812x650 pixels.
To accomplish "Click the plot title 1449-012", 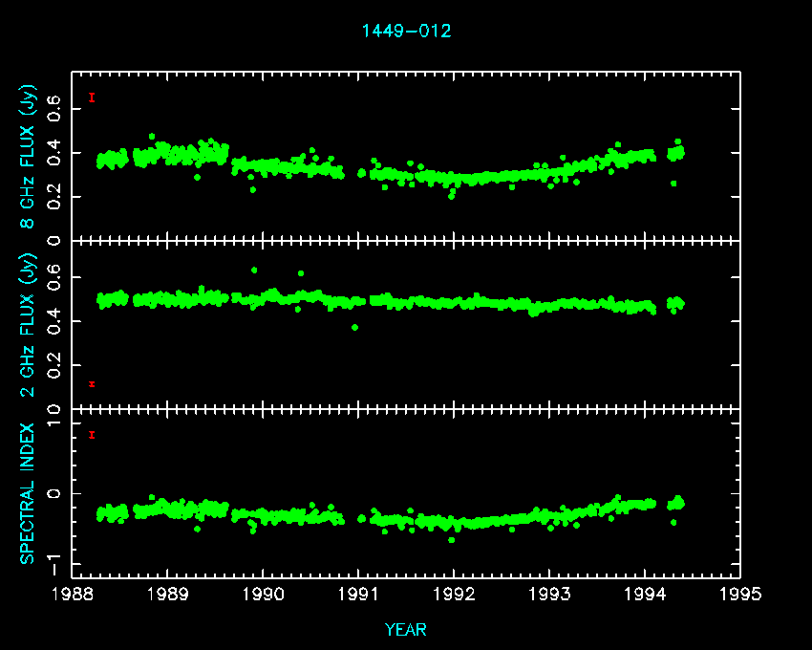I will click(x=406, y=31).
